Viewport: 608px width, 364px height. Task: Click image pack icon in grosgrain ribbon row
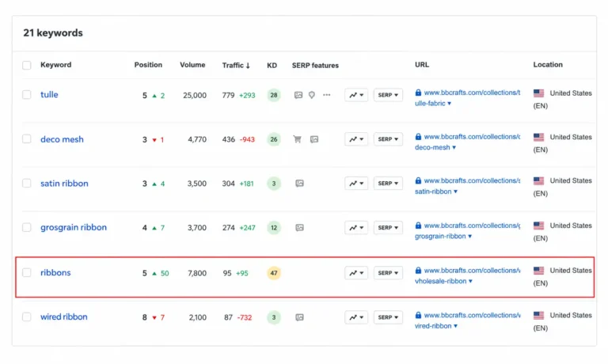tap(300, 228)
